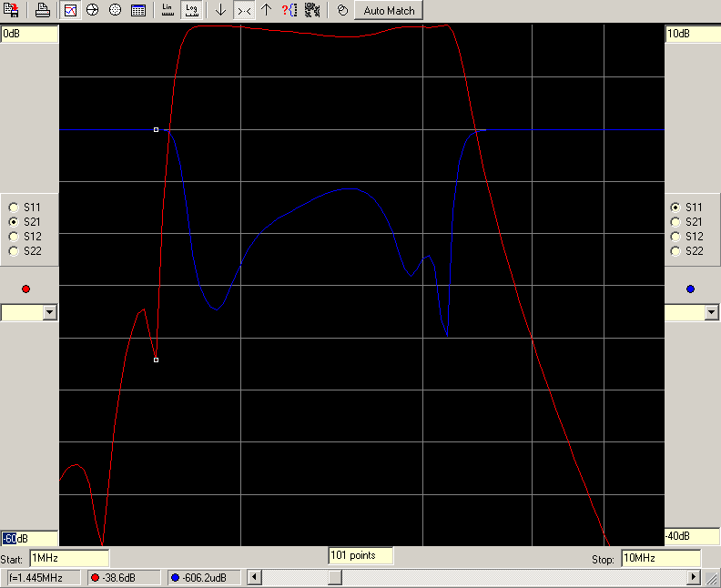This screenshot has height=588, width=721.
Task: Edit the left bottom -60dB field
Action: click(x=29, y=538)
